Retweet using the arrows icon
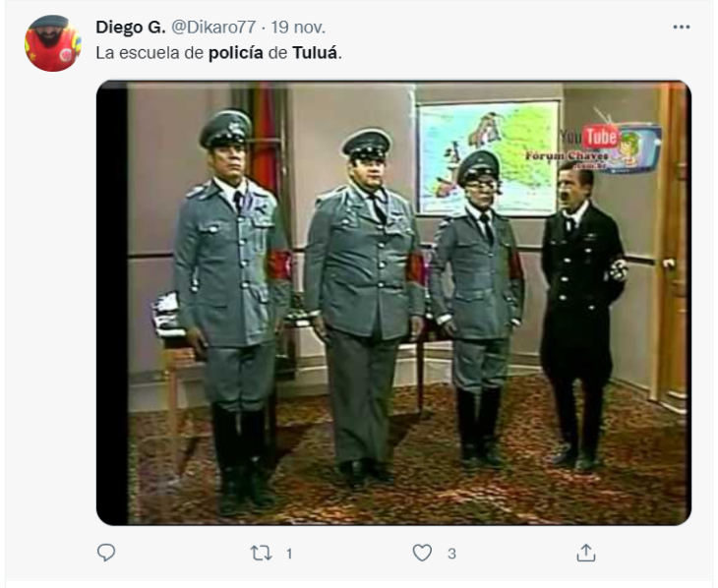This screenshot has width=718, height=588. click(261, 554)
